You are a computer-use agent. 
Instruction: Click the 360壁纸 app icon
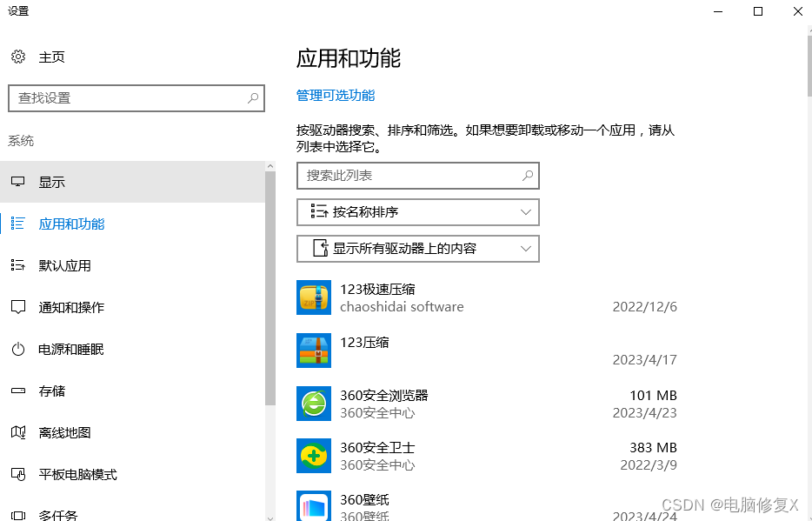point(314,506)
